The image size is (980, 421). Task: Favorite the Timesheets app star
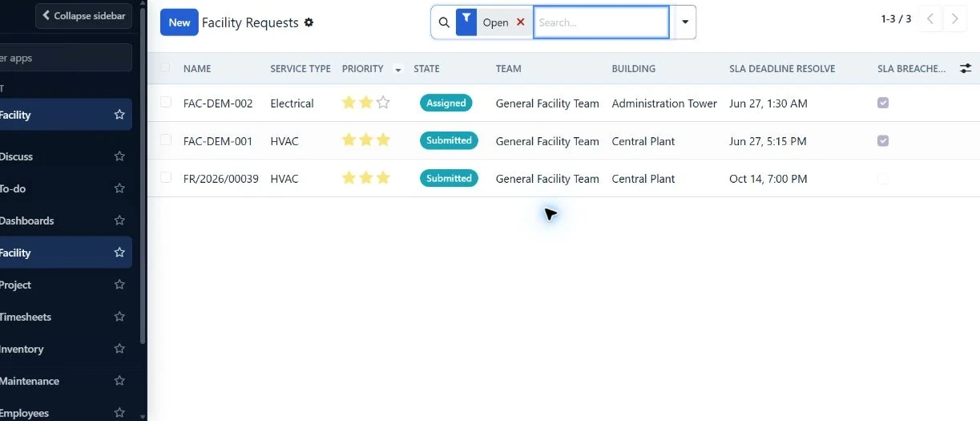(119, 317)
